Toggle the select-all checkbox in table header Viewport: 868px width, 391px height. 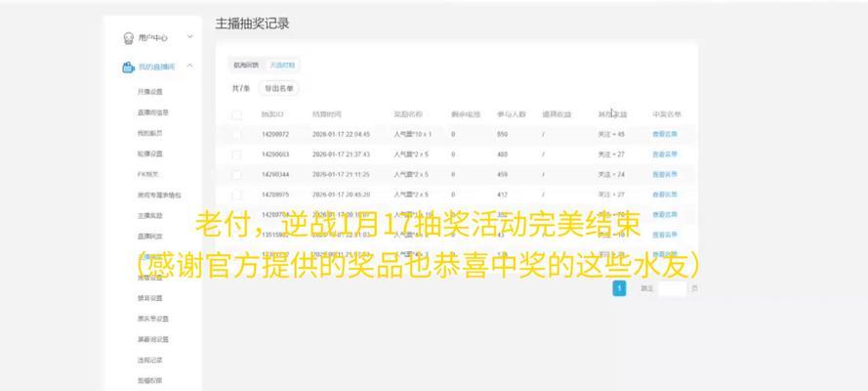[236, 114]
